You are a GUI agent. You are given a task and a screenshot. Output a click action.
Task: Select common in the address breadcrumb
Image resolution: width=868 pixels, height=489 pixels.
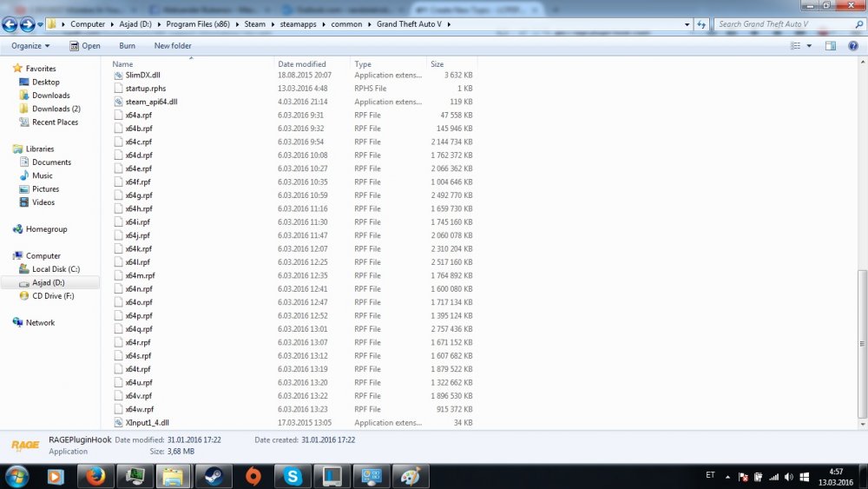coord(346,24)
